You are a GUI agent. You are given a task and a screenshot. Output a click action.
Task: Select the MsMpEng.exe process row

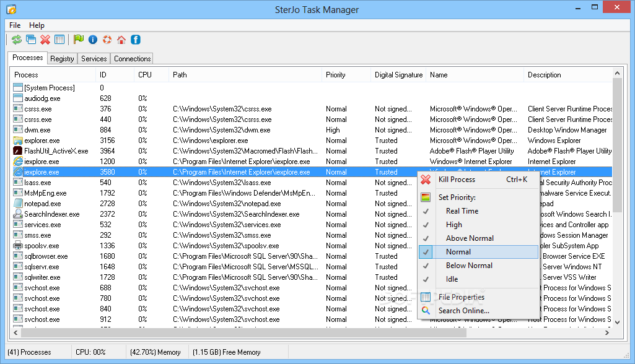pos(311,193)
